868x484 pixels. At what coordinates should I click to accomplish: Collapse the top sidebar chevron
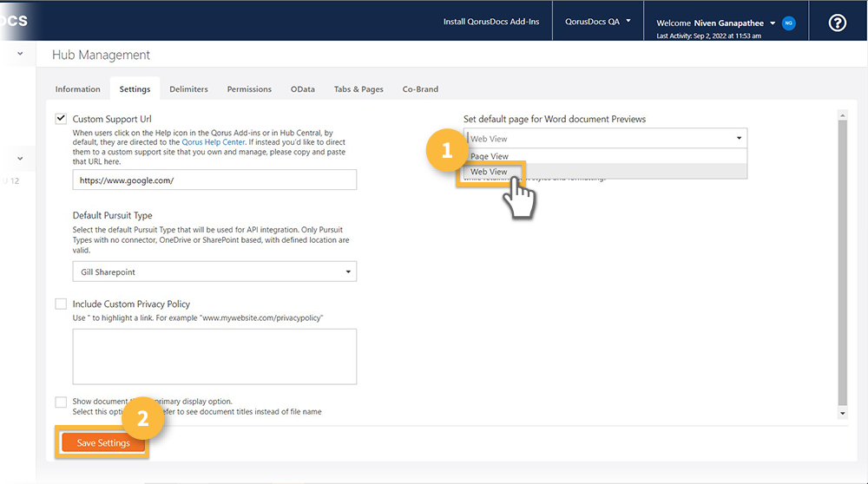coord(20,54)
